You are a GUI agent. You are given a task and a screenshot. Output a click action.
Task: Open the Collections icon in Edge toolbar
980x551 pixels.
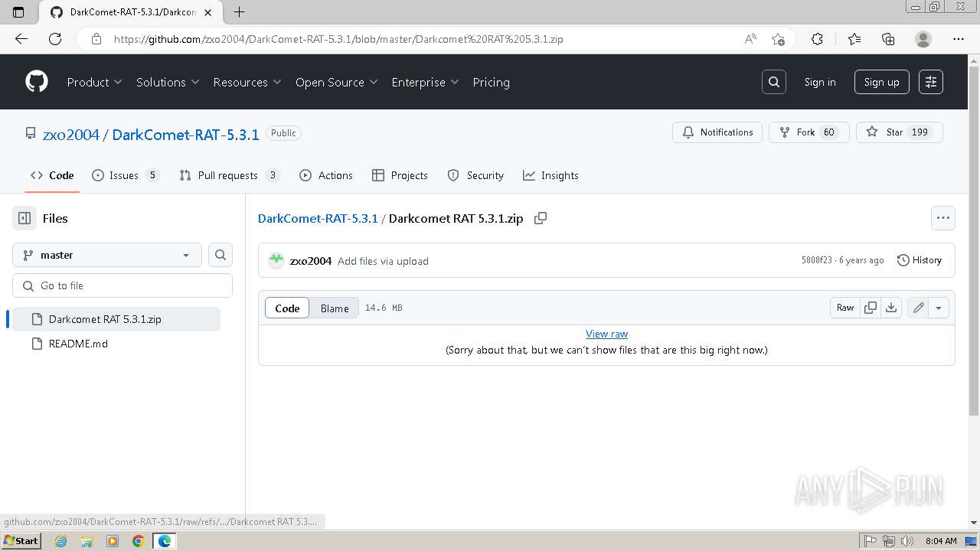coord(888,39)
